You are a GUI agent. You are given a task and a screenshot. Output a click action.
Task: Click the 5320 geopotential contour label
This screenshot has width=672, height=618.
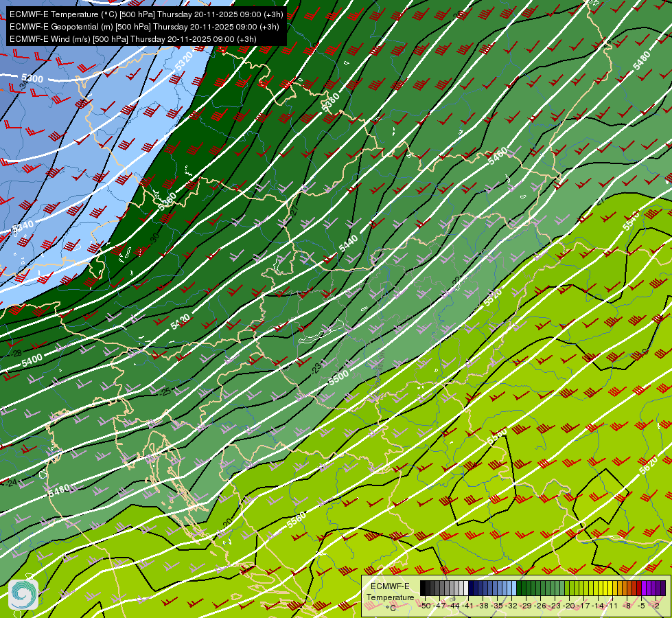(184, 61)
